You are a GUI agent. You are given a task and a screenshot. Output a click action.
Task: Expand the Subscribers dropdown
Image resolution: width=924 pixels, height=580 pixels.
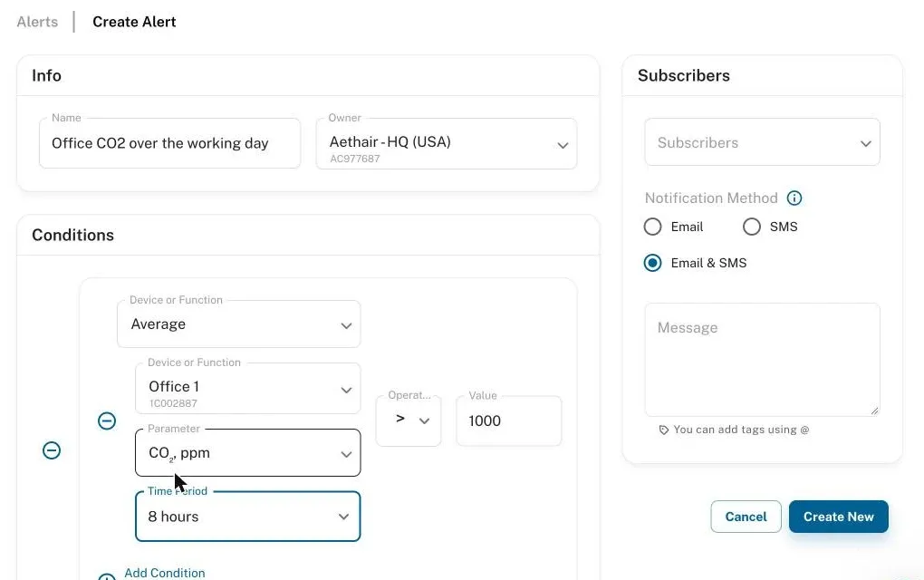[x=762, y=142]
